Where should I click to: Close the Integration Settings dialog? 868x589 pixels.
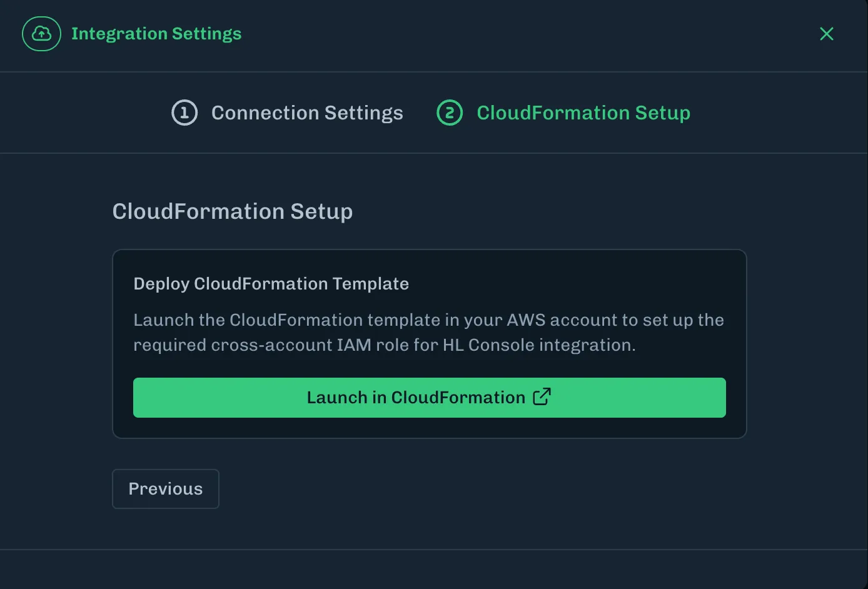click(827, 34)
